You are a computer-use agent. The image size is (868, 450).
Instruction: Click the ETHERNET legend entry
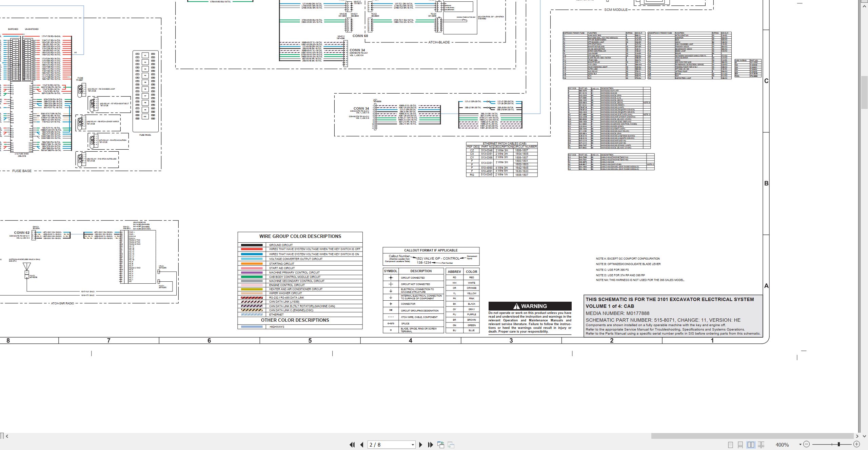(x=276, y=315)
